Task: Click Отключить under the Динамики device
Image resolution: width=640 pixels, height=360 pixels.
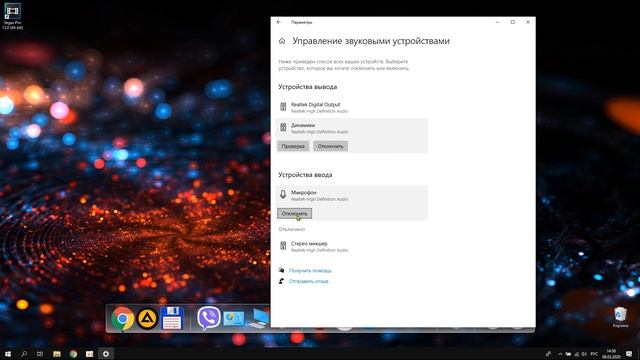Action: pyautogui.click(x=331, y=146)
